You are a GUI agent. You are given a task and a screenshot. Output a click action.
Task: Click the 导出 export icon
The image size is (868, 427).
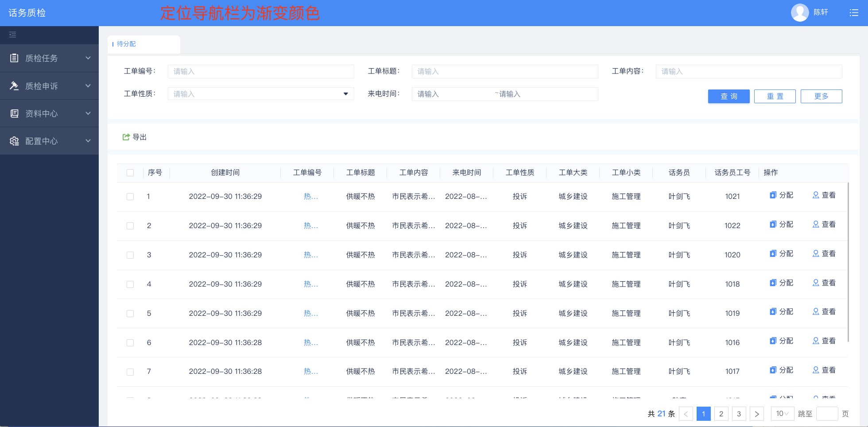126,137
